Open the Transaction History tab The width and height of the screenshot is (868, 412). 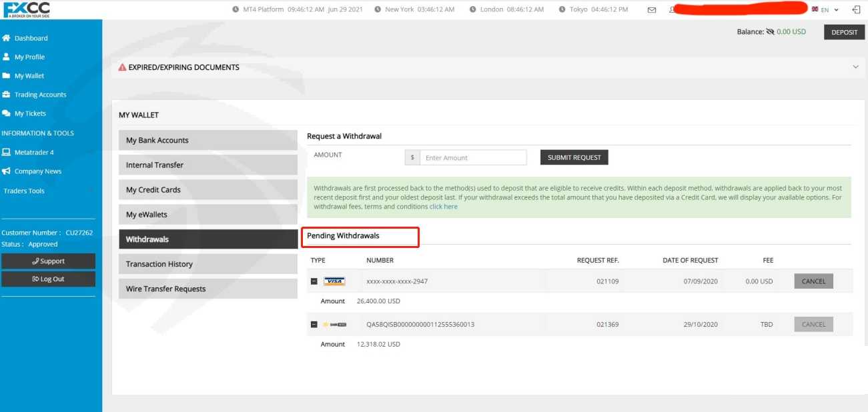pos(207,264)
